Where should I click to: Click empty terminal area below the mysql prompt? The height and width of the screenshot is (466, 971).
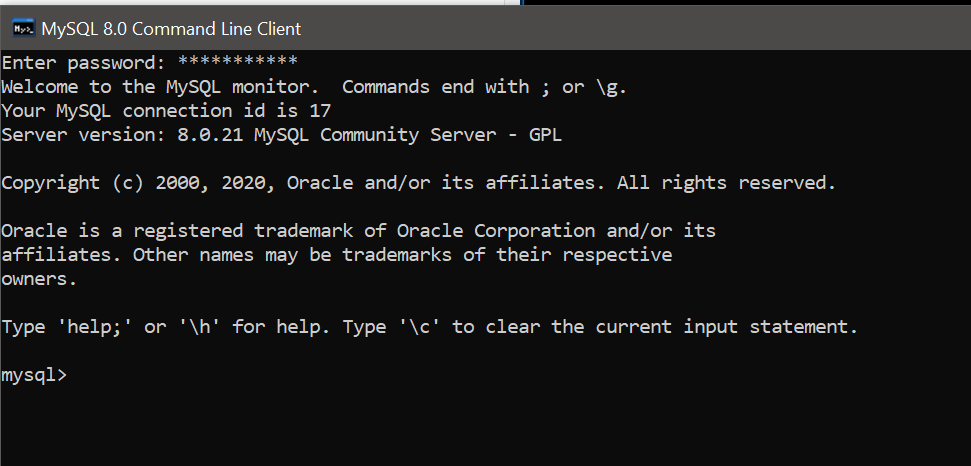pos(486,427)
